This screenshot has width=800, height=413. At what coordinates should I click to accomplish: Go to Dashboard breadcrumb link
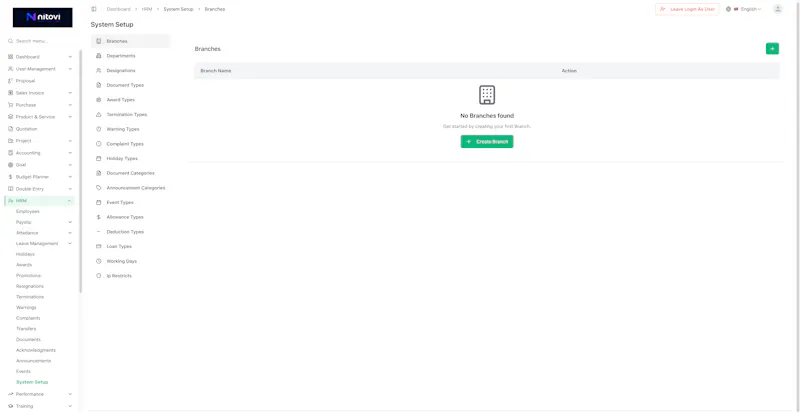118,9
